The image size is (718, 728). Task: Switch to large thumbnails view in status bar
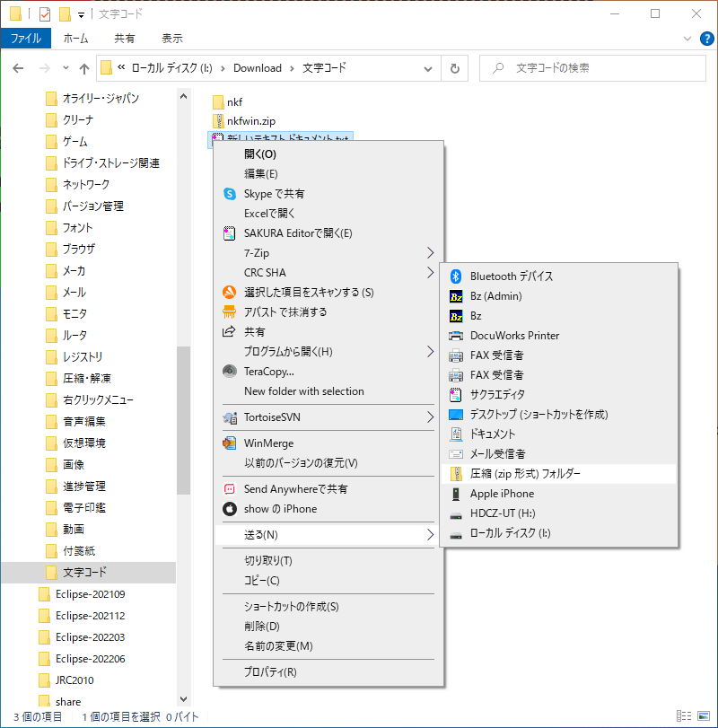(704, 716)
